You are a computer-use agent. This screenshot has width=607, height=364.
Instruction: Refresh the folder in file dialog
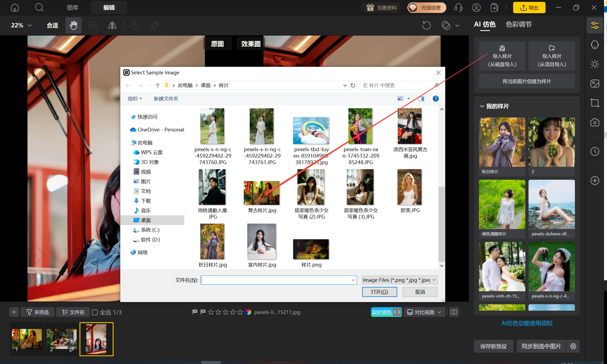click(353, 85)
